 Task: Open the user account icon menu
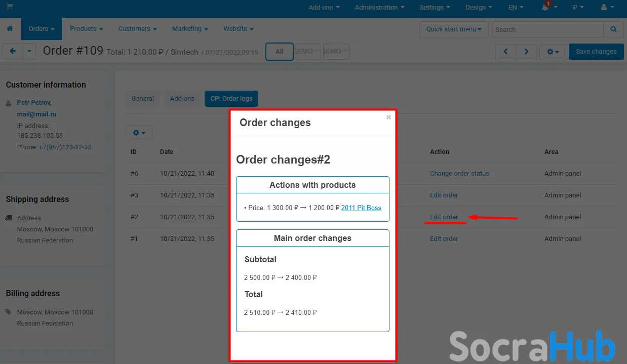tap(607, 8)
